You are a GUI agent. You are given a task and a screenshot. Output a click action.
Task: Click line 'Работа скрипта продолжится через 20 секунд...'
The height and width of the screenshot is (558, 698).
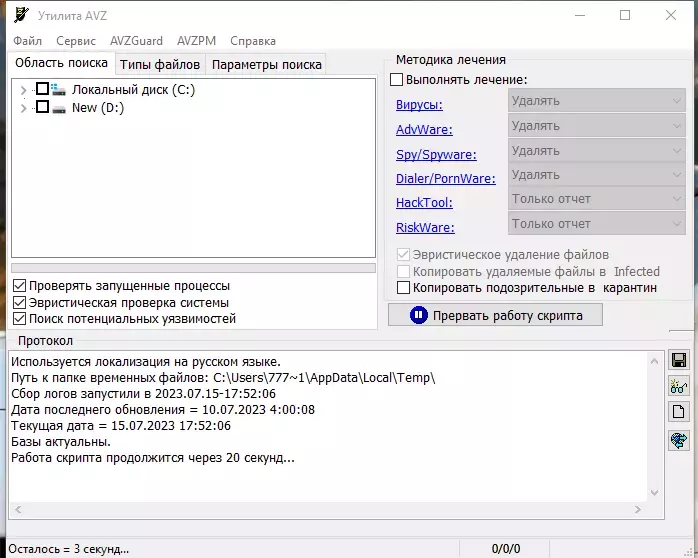click(153, 458)
